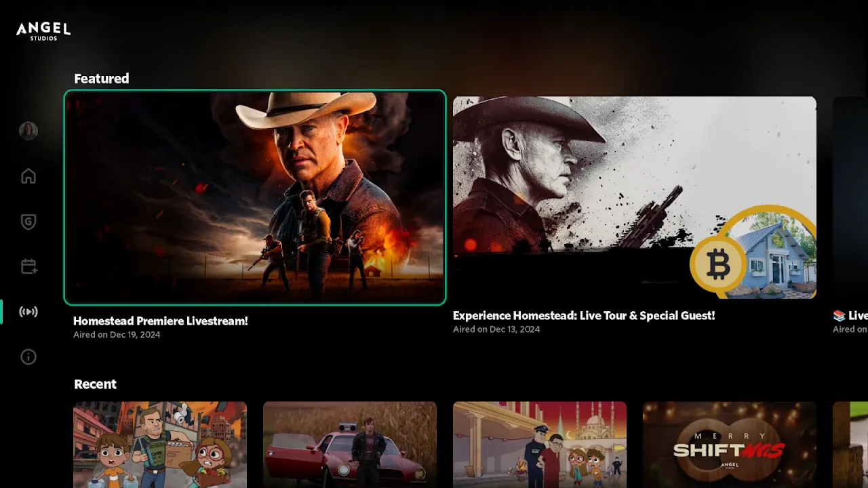The width and height of the screenshot is (868, 488).
Task: Open the calendar schedule icon in sidebar
Action: click(28, 266)
